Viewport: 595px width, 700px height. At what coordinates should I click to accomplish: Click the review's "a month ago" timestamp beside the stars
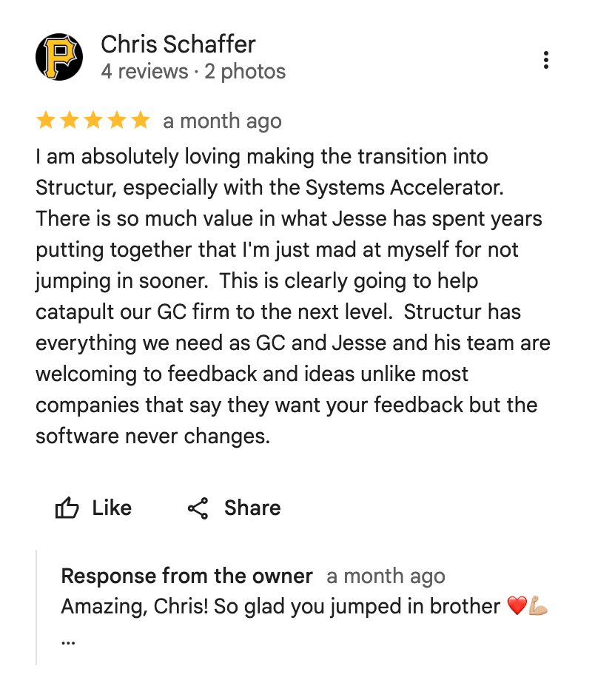pos(222,121)
